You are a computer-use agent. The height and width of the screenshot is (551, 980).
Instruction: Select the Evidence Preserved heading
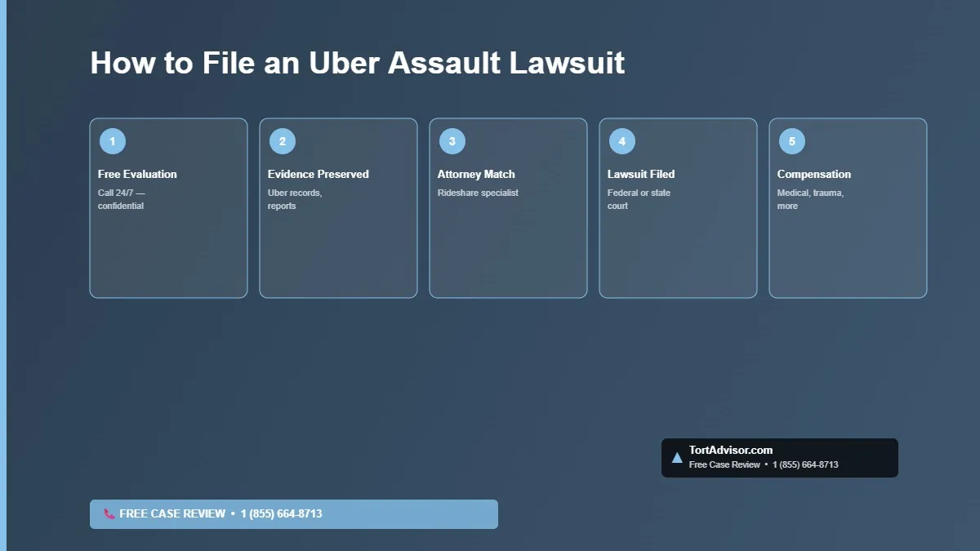click(318, 174)
